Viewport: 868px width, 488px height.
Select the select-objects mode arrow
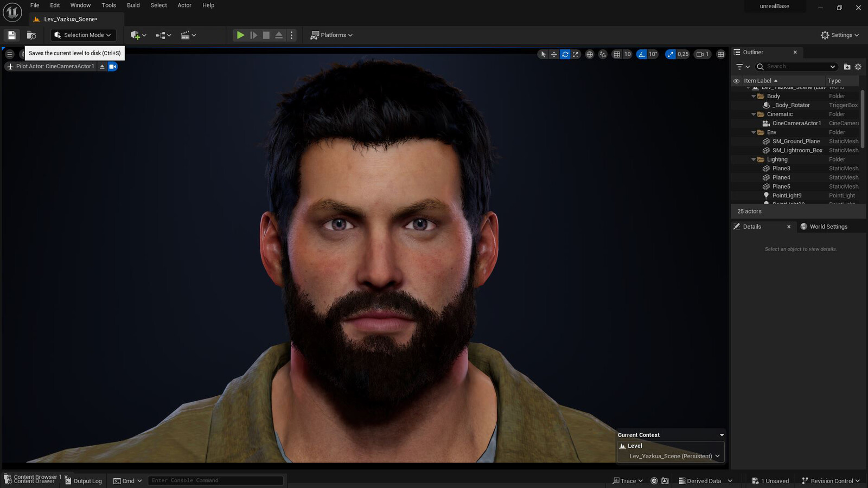[543, 54]
